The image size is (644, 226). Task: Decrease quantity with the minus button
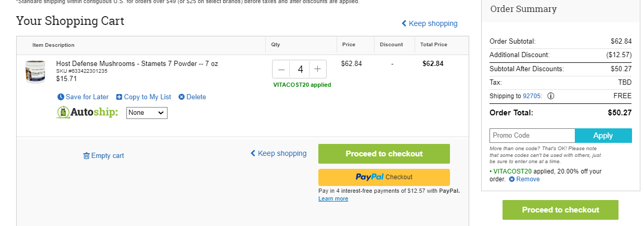click(x=281, y=69)
